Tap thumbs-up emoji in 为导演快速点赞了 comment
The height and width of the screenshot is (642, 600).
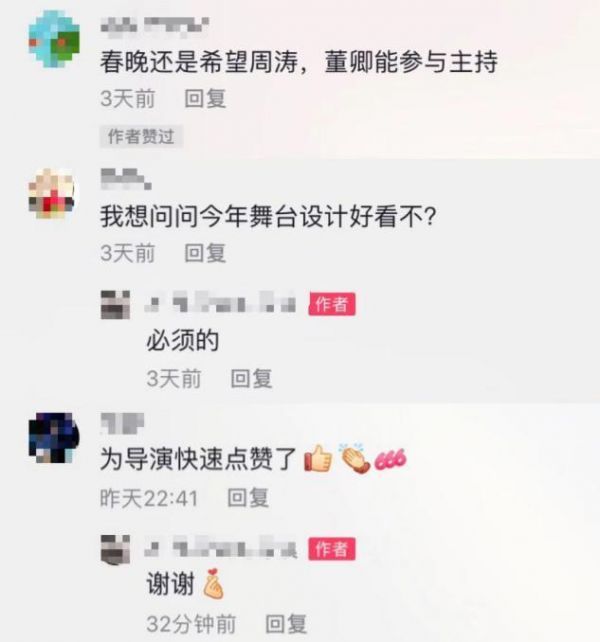[x=318, y=458]
